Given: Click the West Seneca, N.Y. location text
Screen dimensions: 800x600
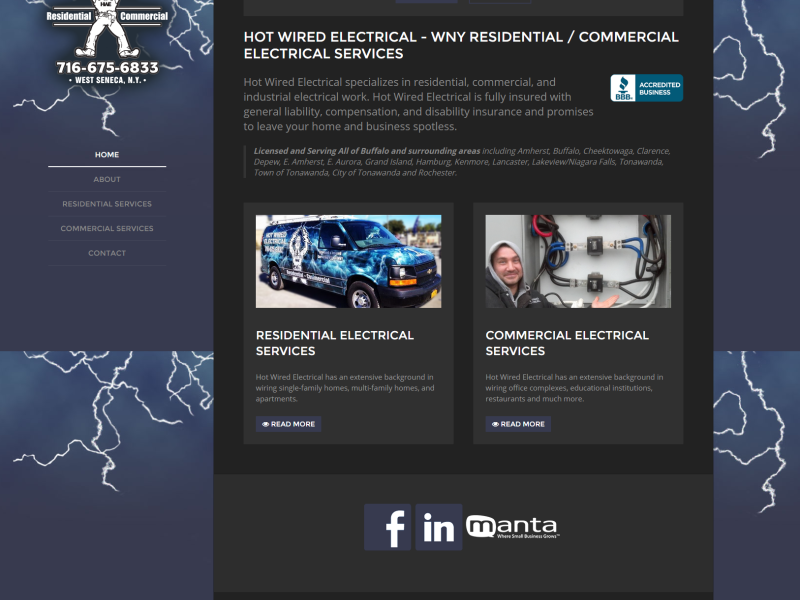Looking at the screenshot, I should 107,80.
